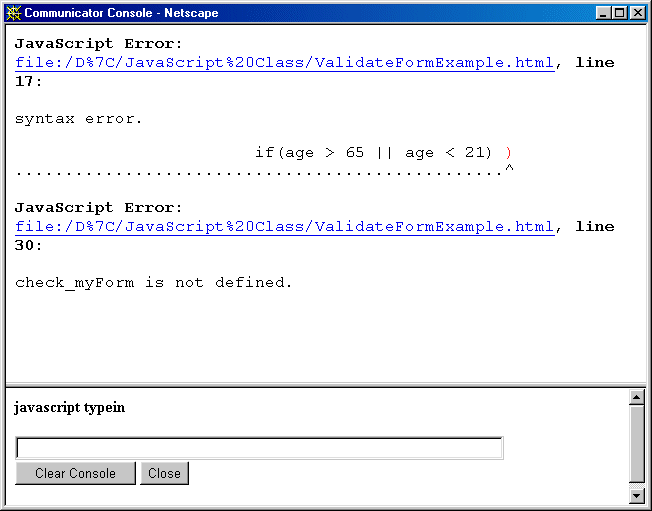Click the first 'JavaScript Error:' heading
Screen dimensions: 652x511
click(99, 44)
